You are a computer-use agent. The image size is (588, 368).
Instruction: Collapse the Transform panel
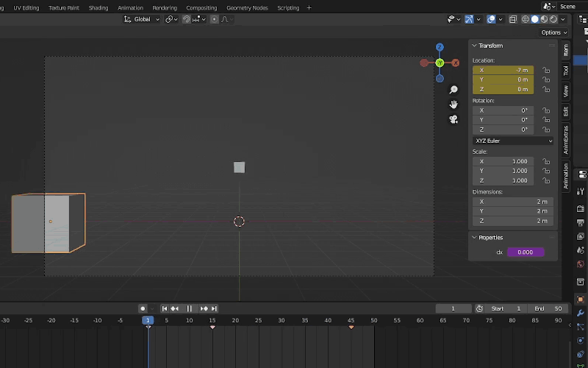(x=474, y=46)
